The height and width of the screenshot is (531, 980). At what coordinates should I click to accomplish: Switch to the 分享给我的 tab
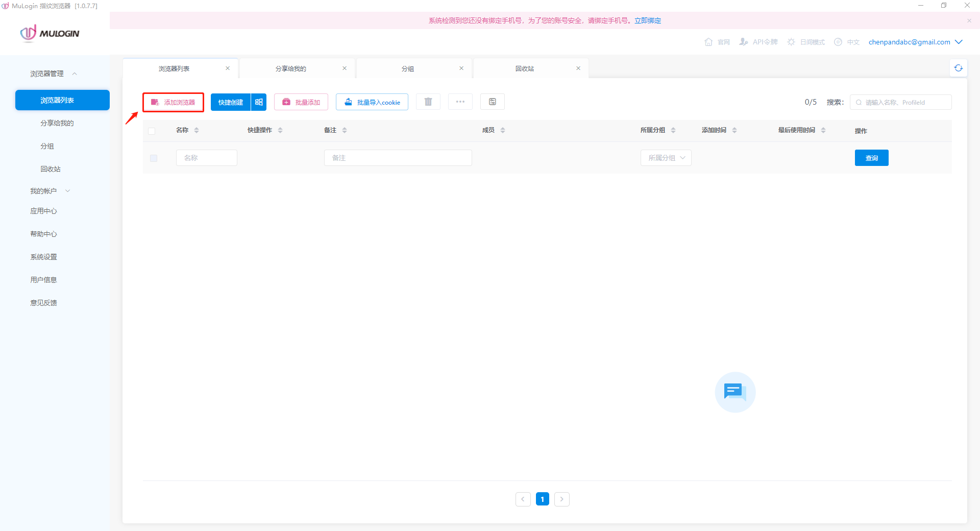[291, 68]
